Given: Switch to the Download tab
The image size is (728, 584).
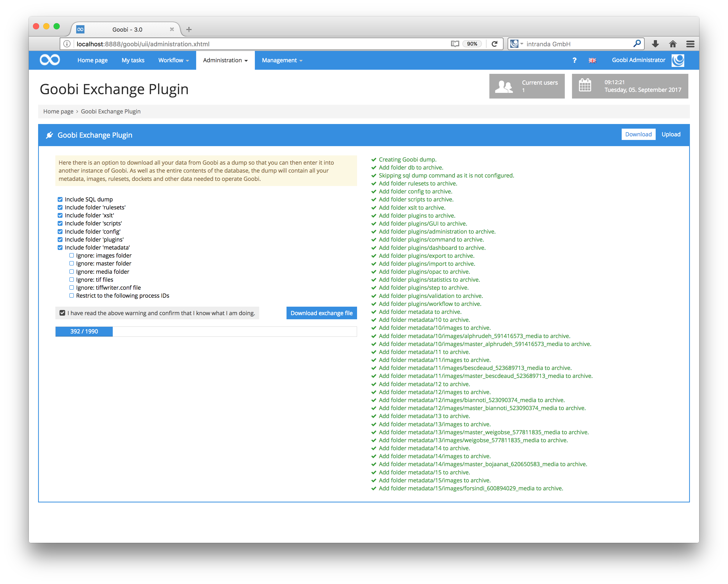Looking at the screenshot, I should 638,134.
